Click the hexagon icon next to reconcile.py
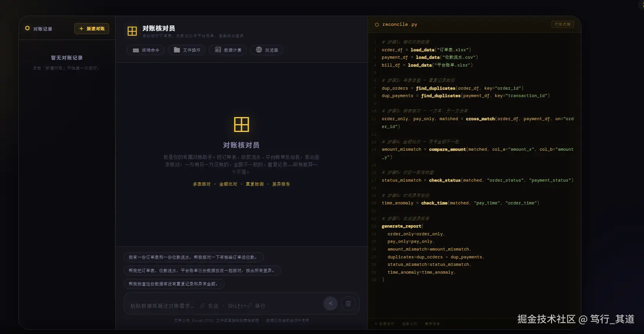 click(377, 25)
